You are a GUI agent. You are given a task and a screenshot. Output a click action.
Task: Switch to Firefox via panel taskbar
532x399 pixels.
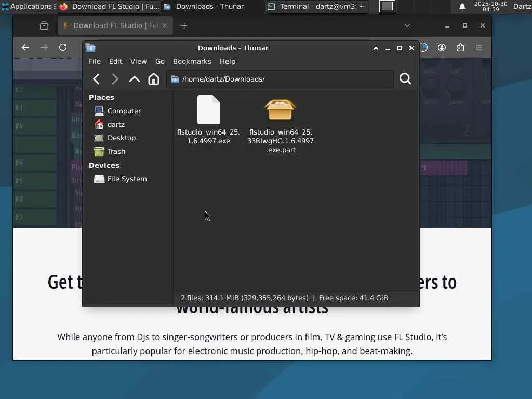tap(109, 6)
